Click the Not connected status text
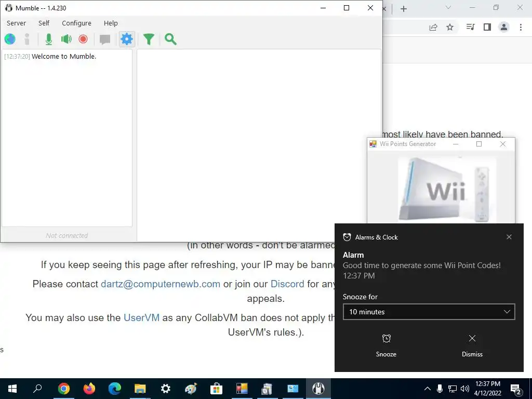This screenshot has width=532, height=399. (x=67, y=235)
